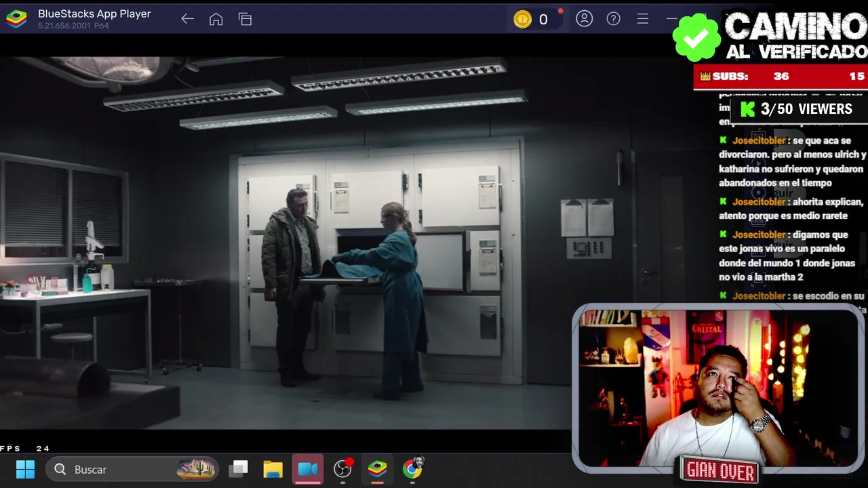Screen dimensions: 868x488
Task: Click the morgue scene video player area
Action: point(285,243)
